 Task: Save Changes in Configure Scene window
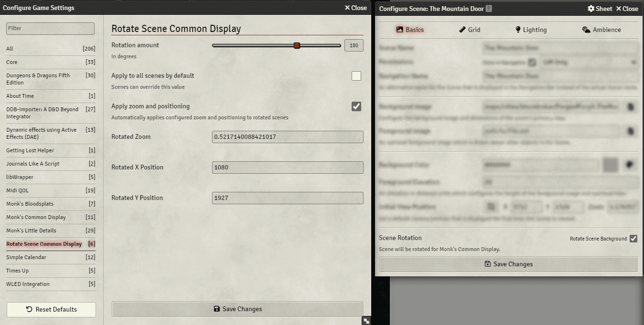[x=508, y=264]
